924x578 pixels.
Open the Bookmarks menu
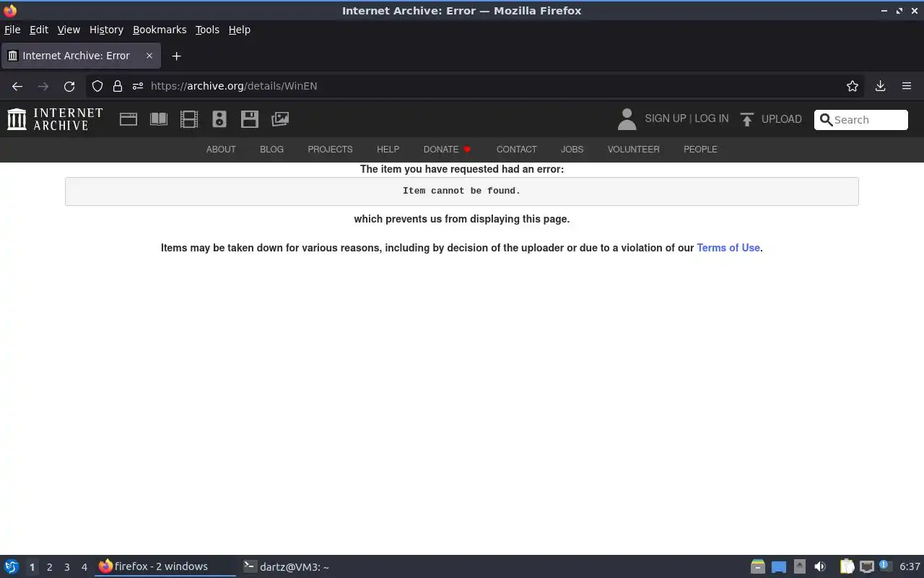pos(160,30)
